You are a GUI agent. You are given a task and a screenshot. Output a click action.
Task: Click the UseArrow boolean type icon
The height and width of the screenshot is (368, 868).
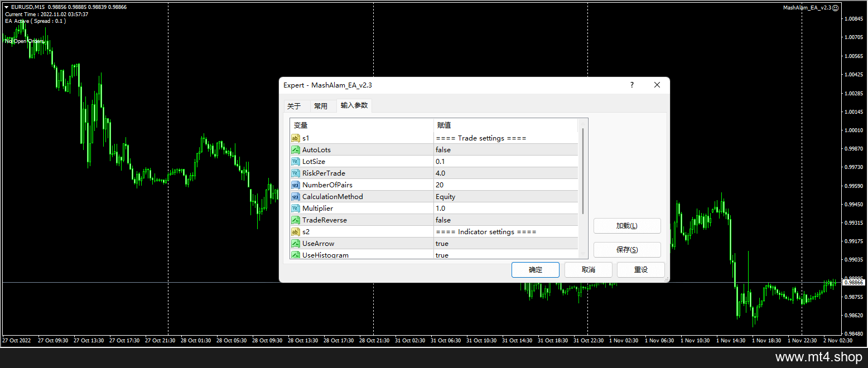(295, 244)
